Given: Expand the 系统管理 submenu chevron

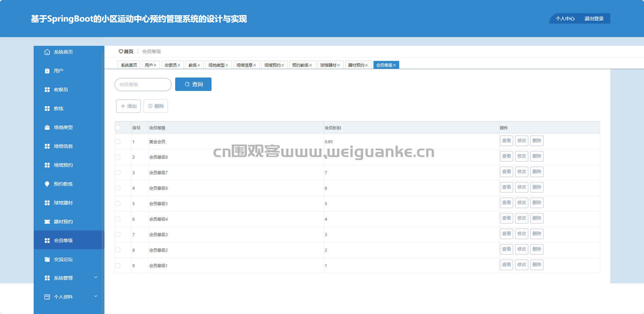Looking at the screenshot, I should tap(96, 277).
